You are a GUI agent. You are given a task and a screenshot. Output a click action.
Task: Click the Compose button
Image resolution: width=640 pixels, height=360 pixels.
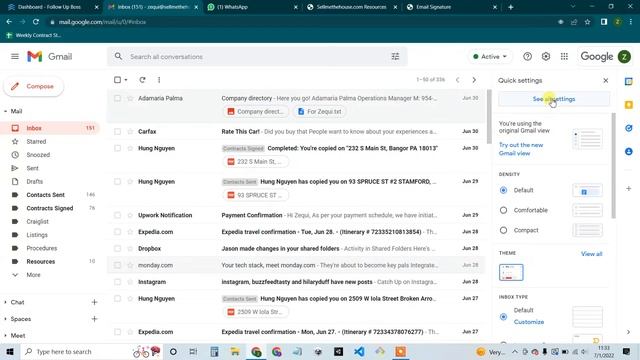point(33,87)
